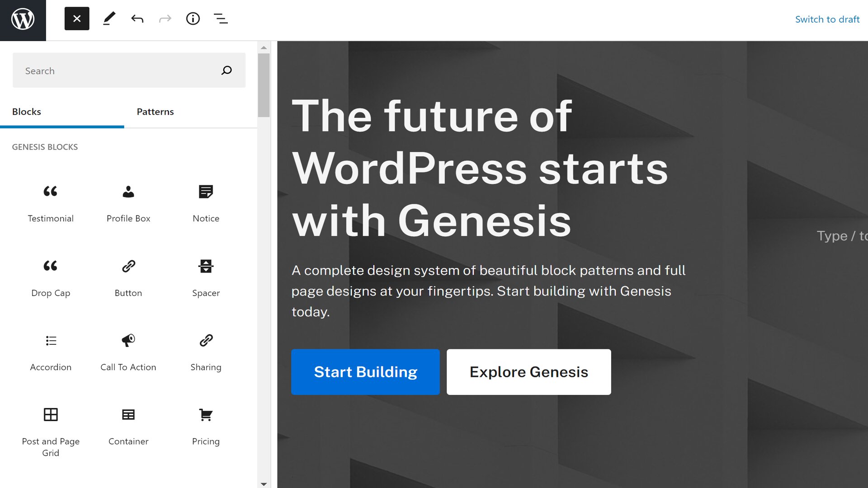Image resolution: width=868 pixels, height=488 pixels.
Task: Click the inserter scrollbar up arrow
Action: pos(264,47)
